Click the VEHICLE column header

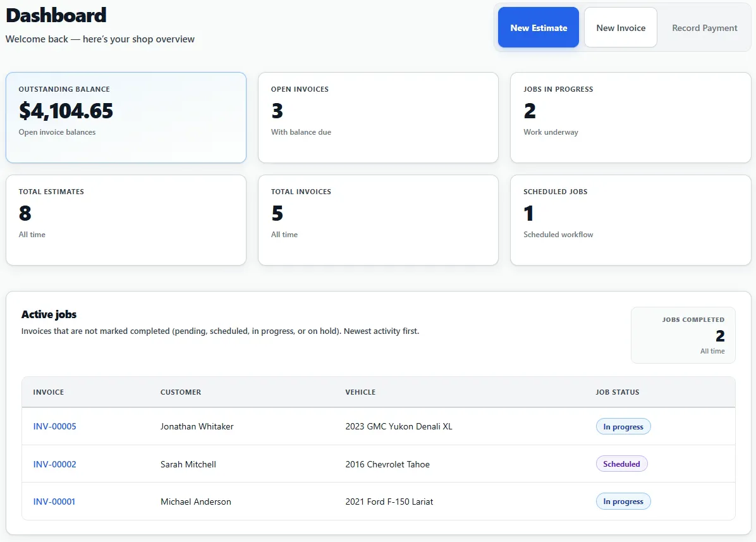pyautogui.click(x=360, y=392)
